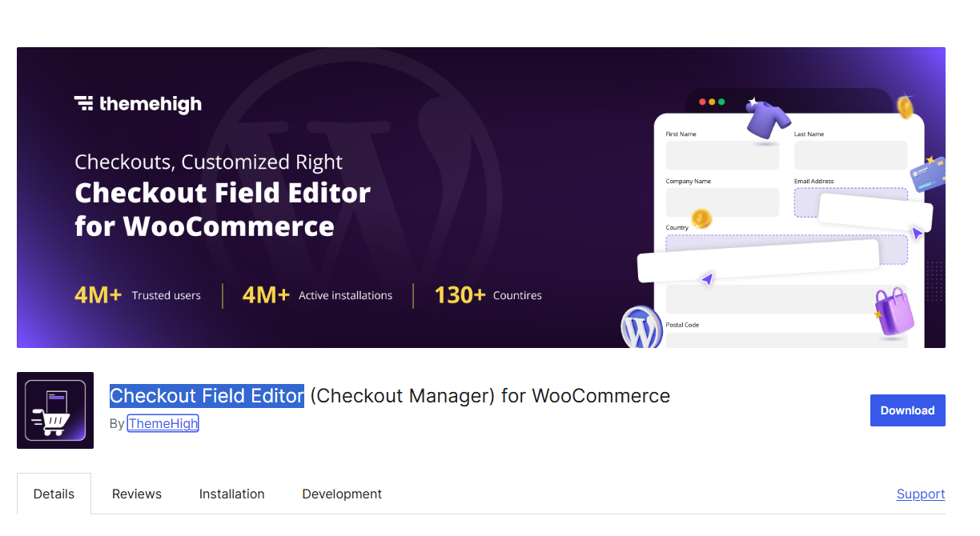The height and width of the screenshot is (536, 980).
Task: Click the themehigh logo in the banner
Action: click(138, 104)
